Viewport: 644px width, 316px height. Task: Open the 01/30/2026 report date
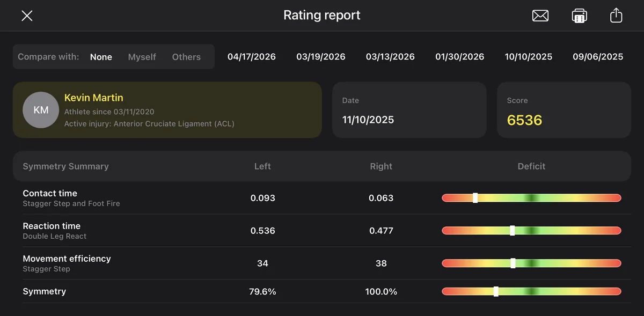[460, 56]
